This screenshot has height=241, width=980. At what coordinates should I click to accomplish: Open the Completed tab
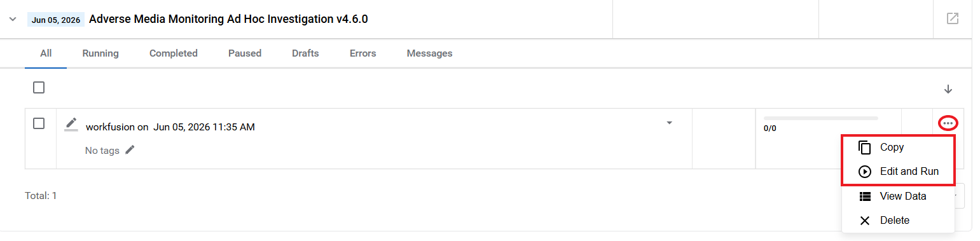[174, 53]
